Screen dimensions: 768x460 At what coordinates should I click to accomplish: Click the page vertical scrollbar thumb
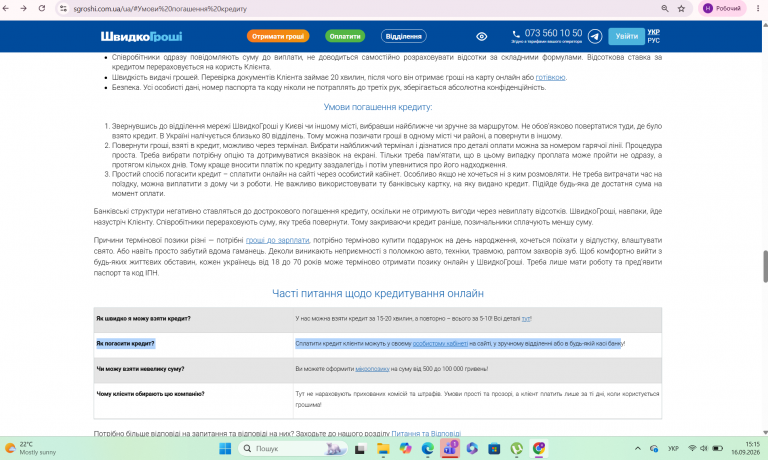pos(765,266)
